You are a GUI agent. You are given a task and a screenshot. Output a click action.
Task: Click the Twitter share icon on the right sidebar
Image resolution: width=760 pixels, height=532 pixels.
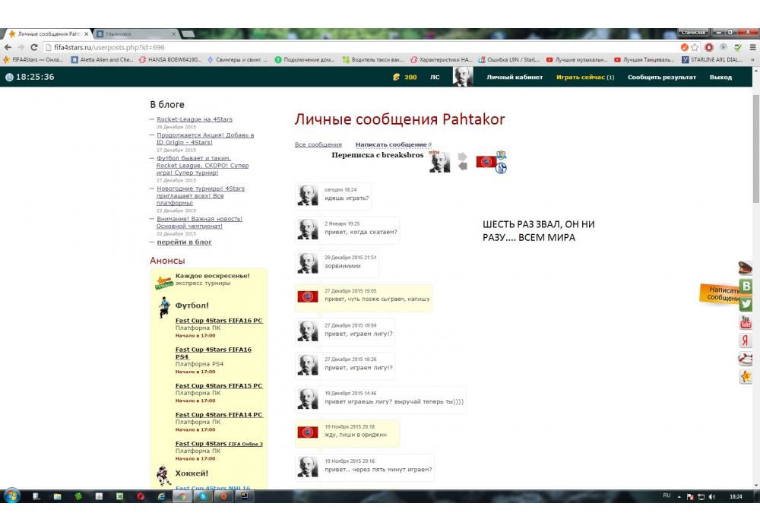pos(746,304)
